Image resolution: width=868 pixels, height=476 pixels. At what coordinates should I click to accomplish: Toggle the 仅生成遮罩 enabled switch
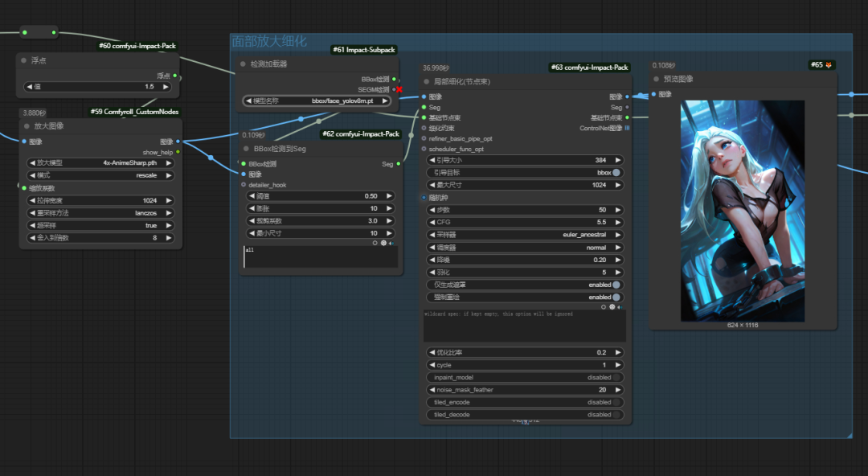pos(616,285)
